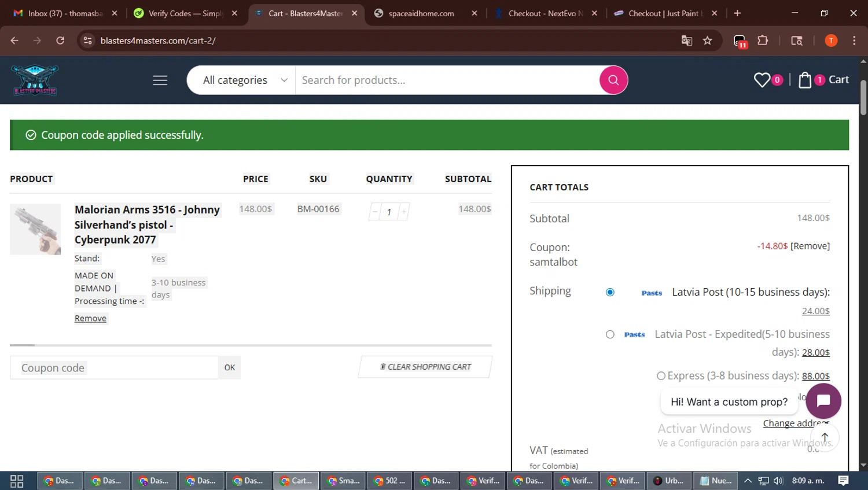Click OK to apply coupon code
Image resolution: width=868 pixels, height=490 pixels.
pyautogui.click(x=230, y=367)
